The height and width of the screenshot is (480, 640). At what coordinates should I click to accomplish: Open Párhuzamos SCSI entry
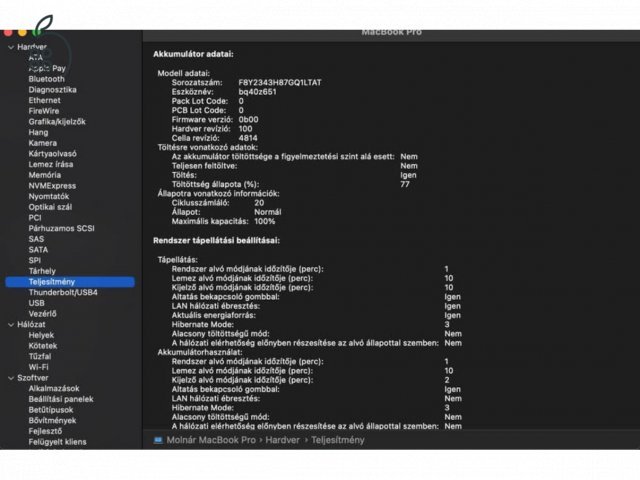pyautogui.click(x=62, y=228)
